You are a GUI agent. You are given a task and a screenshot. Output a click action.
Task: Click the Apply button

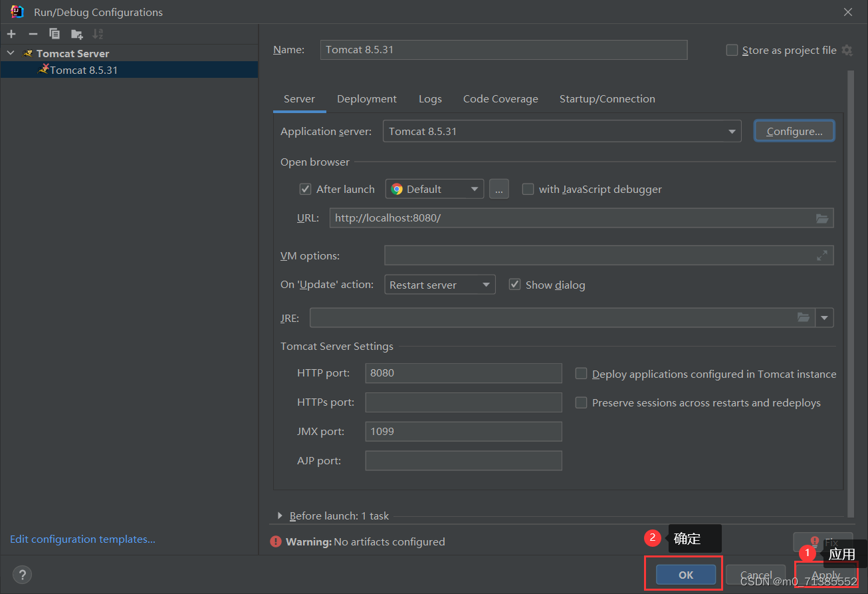click(x=826, y=575)
